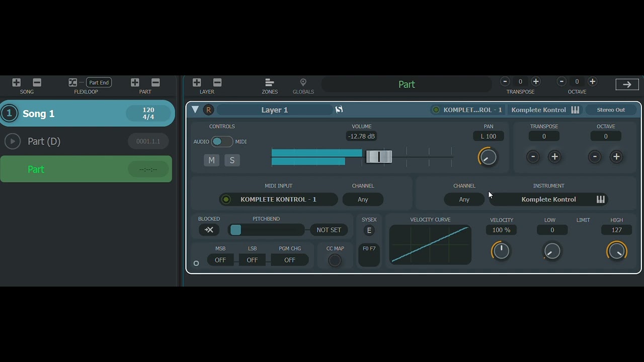Increase layer Octave with plus button

tap(616, 157)
